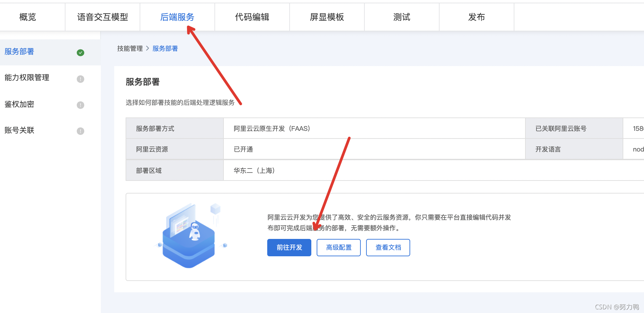
Task: Click warning icon beside 账号关联
Action: (x=80, y=131)
